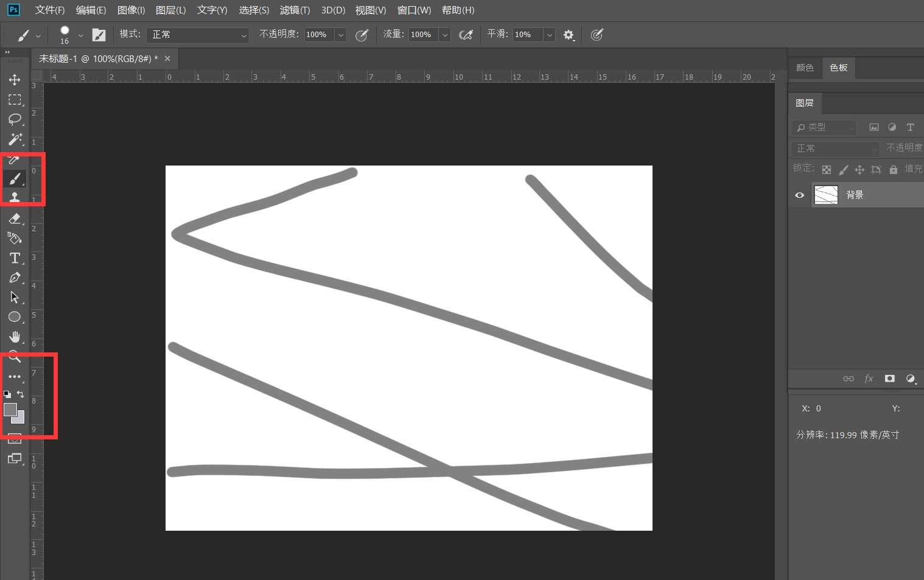The image size is (924, 580).
Task: Toggle airbrush build-up effect next to 流量
Action: pyautogui.click(x=466, y=35)
